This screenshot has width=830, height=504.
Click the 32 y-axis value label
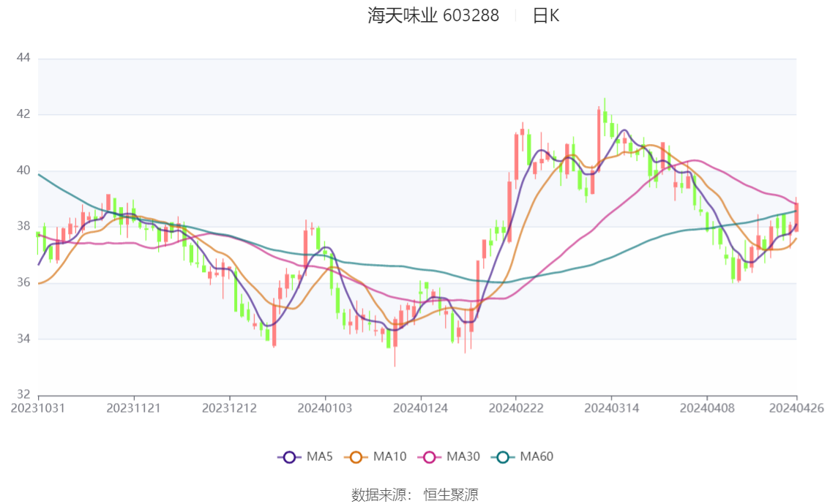[x=23, y=394]
